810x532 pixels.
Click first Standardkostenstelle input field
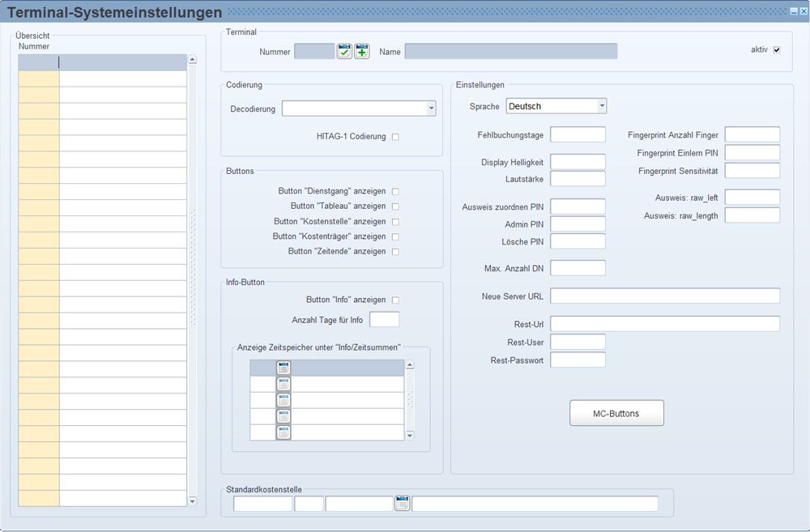(x=263, y=504)
